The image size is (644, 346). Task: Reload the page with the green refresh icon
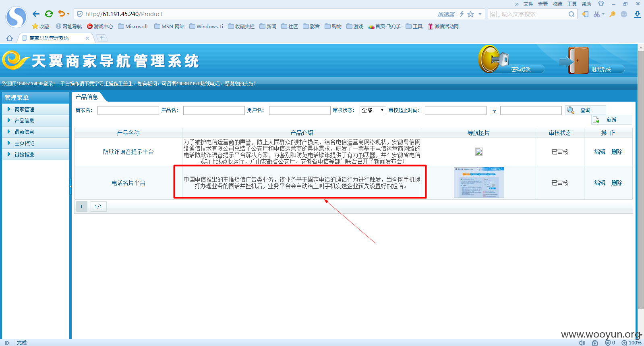49,14
